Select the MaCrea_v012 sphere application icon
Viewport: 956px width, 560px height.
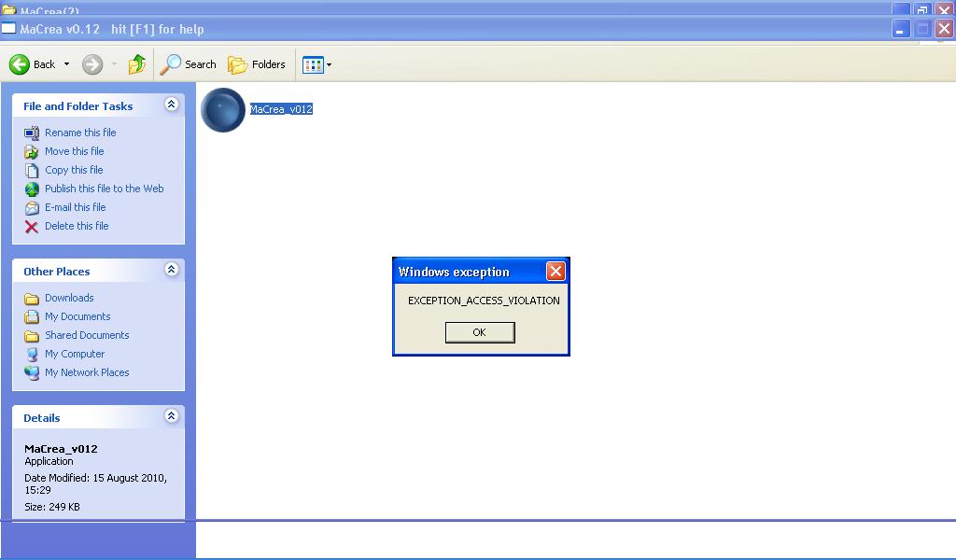point(223,110)
